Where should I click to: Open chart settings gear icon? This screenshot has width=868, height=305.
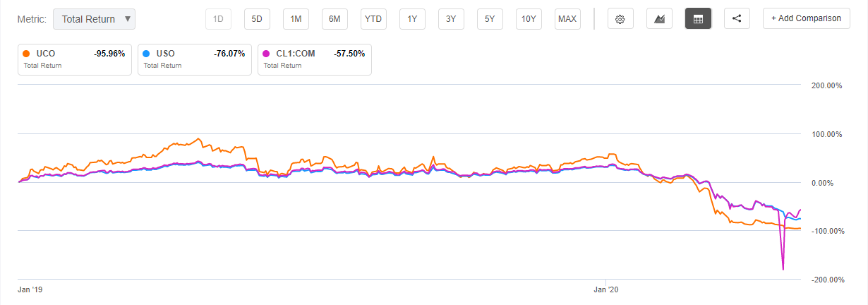point(620,19)
